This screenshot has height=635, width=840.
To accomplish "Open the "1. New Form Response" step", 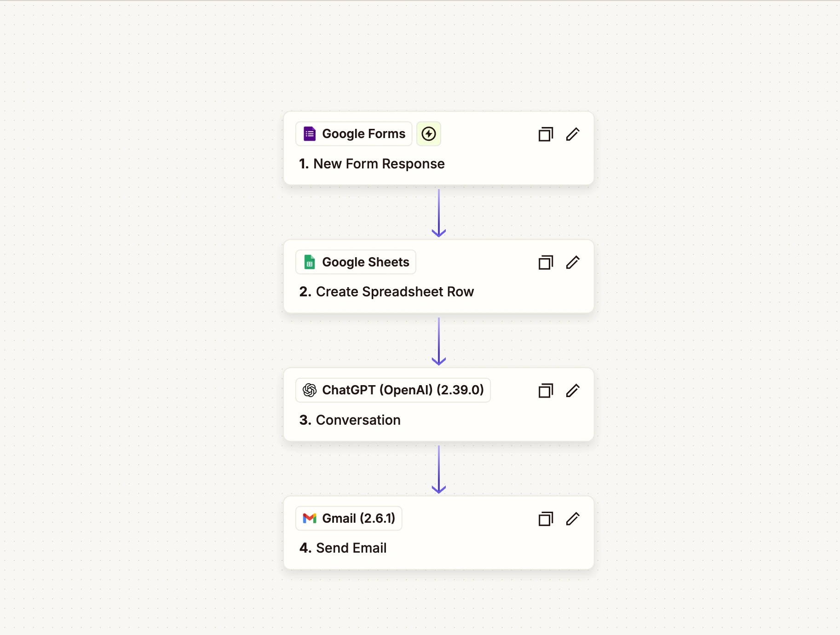I will 372,164.
